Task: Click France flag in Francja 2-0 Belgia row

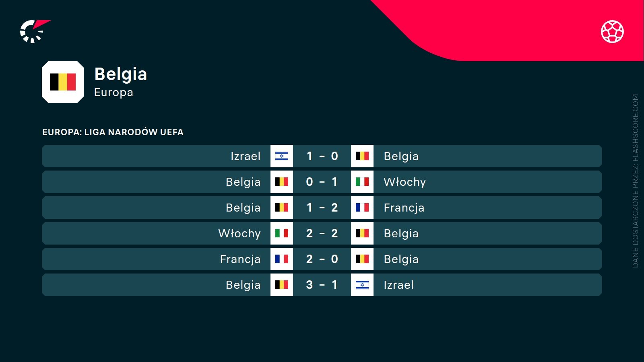Action: 282,259
